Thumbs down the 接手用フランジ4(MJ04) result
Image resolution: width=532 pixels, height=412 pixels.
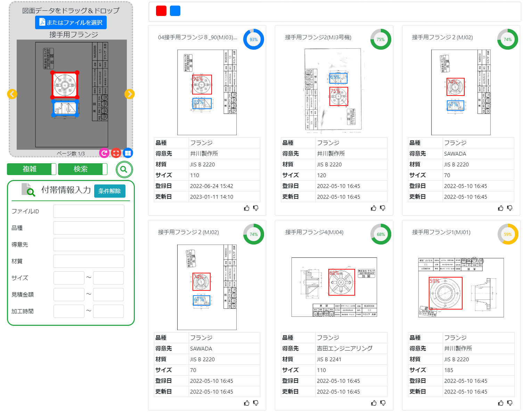(x=383, y=403)
